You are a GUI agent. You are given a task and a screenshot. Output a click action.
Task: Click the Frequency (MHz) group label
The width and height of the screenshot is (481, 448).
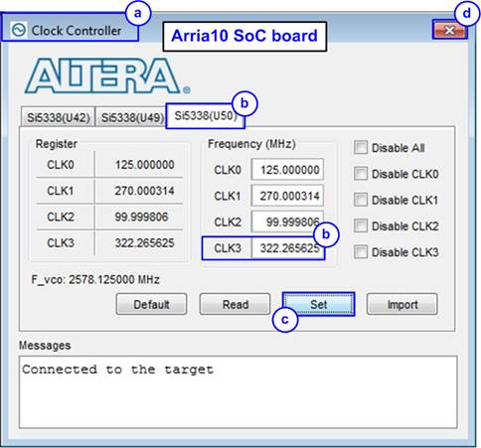[251, 144]
